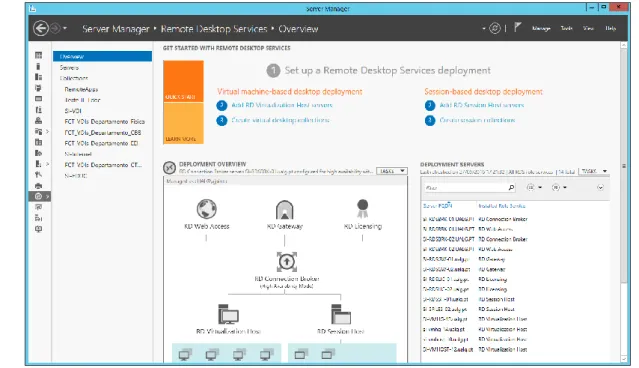Select the highlighted Remote Desktop Services sidebar icon
639x368 pixels.
(x=38, y=196)
